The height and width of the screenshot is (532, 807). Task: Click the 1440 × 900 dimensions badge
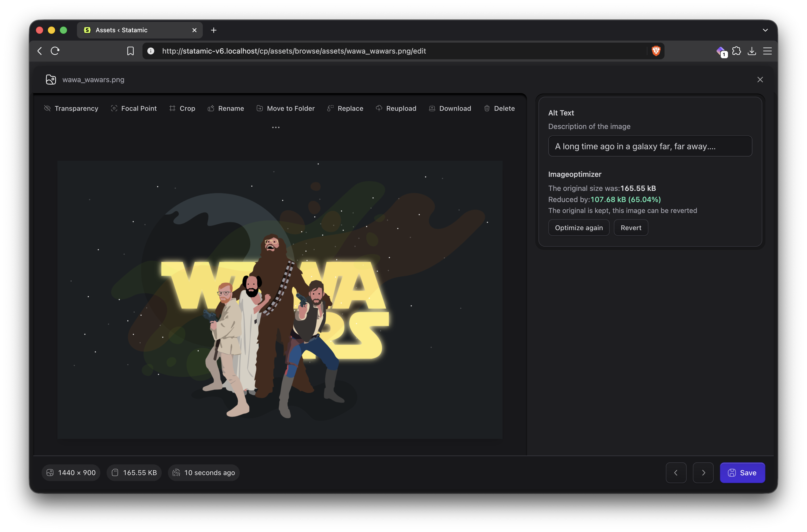(71, 473)
